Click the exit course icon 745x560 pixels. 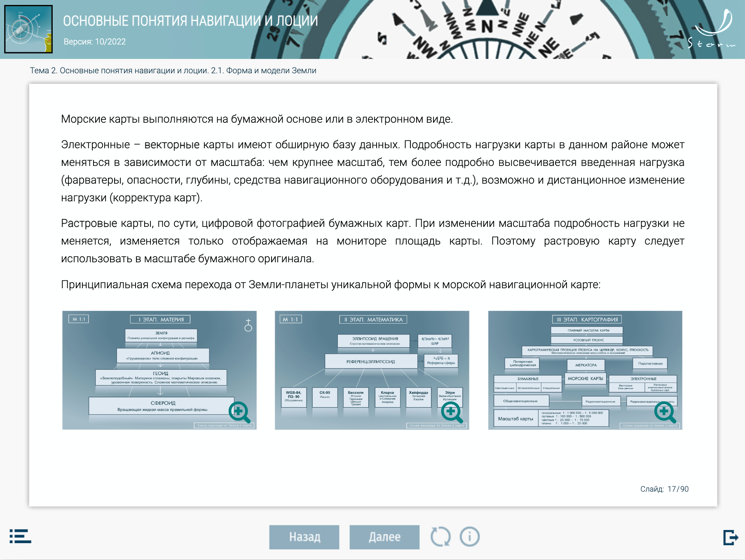coord(731,537)
